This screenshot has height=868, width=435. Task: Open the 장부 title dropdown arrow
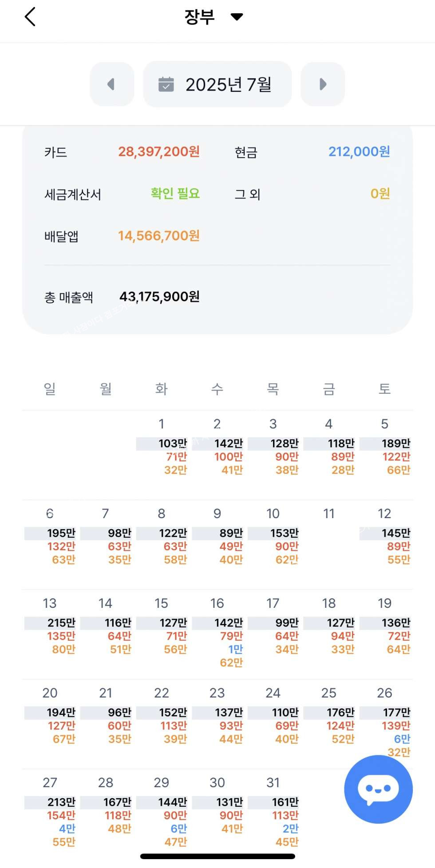click(237, 17)
